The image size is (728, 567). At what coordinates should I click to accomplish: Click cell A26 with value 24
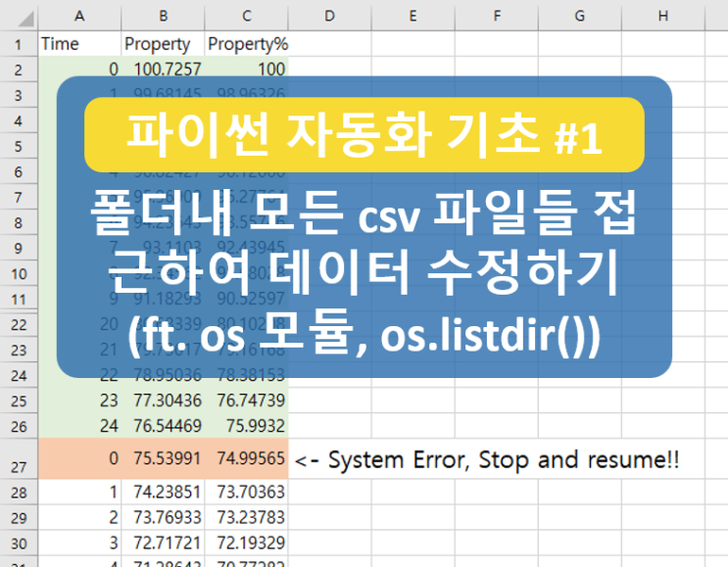coord(79,426)
